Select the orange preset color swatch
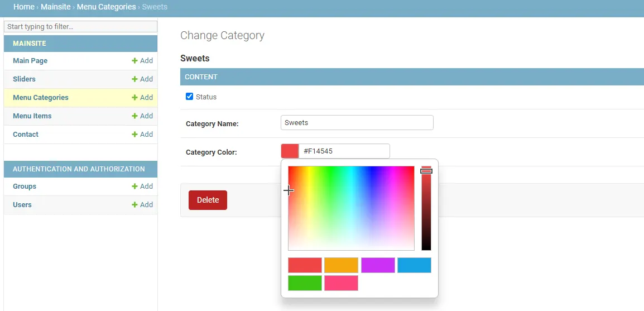Viewport: 644px width, 311px height. [x=342, y=265]
